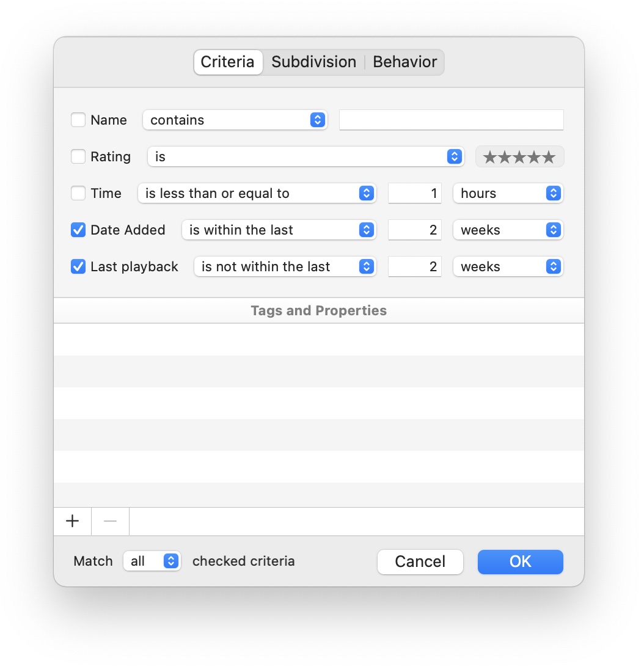Viewport: 644px width, 672px height.
Task: Set the five-star rating control
Action: coord(519,156)
